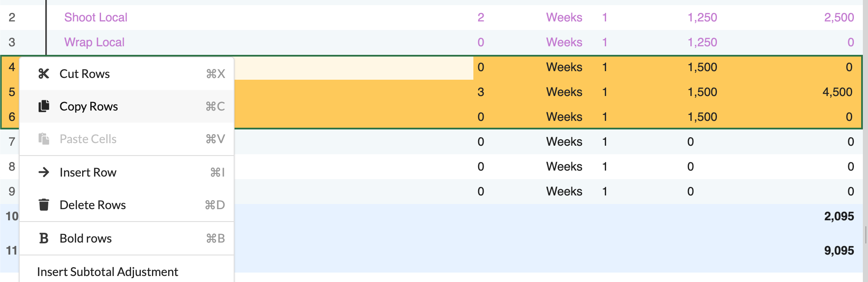Pick Delete Rows from the menu

click(x=92, y=205)
